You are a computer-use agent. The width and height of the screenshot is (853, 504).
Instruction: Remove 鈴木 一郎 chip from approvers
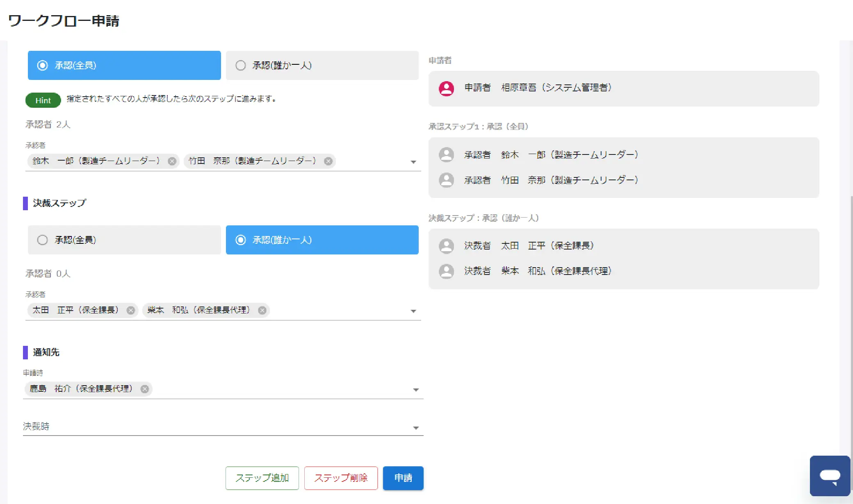pos(172,161)
